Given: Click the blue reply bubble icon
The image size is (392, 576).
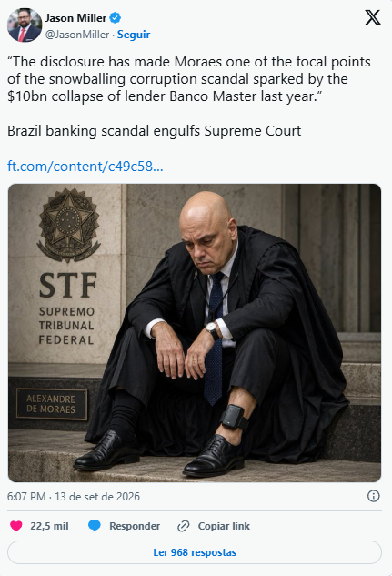Looking at the screenshot, I should pos(95,526).
